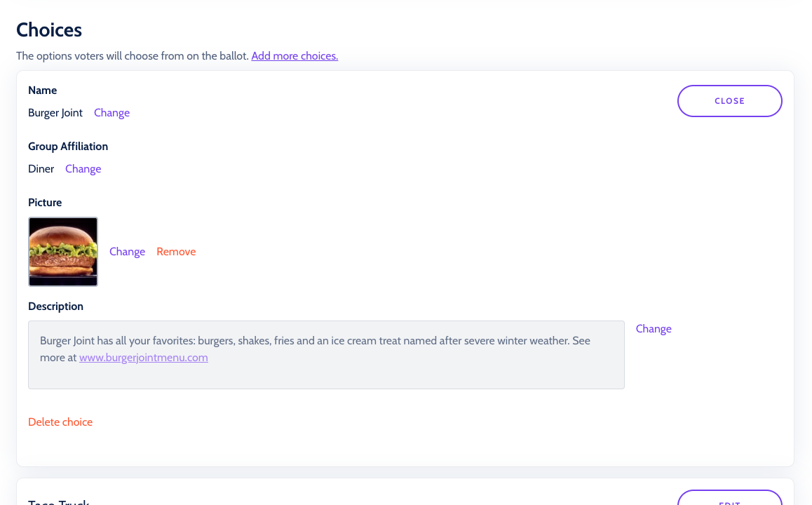Screen dimensions: 812x505
Task: Click the 'Diner' affiliation value
Action: [x=41, y=169]
